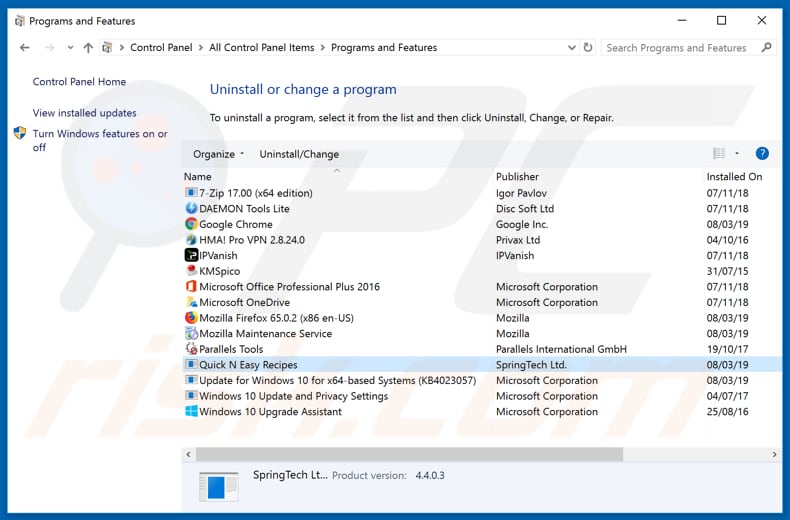
Task: Click the HMA! Pro VPN icon
Action: tap(191, 239)
